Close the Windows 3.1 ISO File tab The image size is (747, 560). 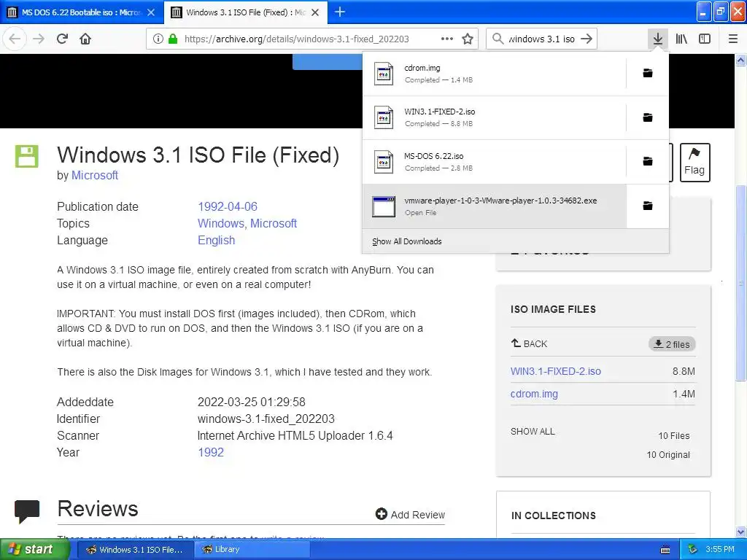tap(315, 12)
